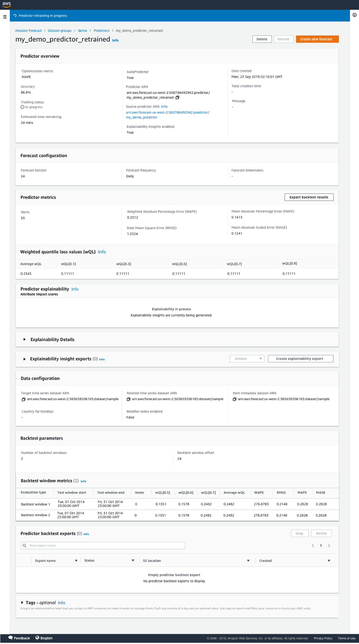The image size is (359, 644).
Task: Expand the Tags optional section
Action: tap(22, 602)
